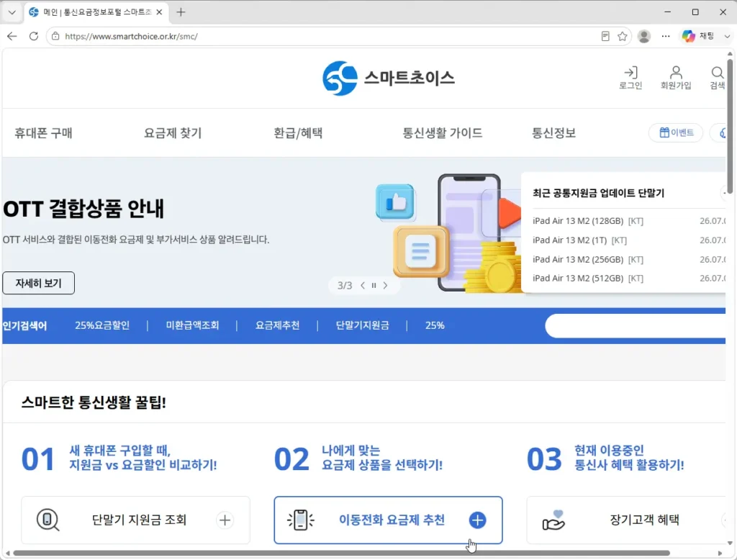The image size is (737, 560).
Task: Open the 통신정보 menu
Action: (x=553, y=133)
